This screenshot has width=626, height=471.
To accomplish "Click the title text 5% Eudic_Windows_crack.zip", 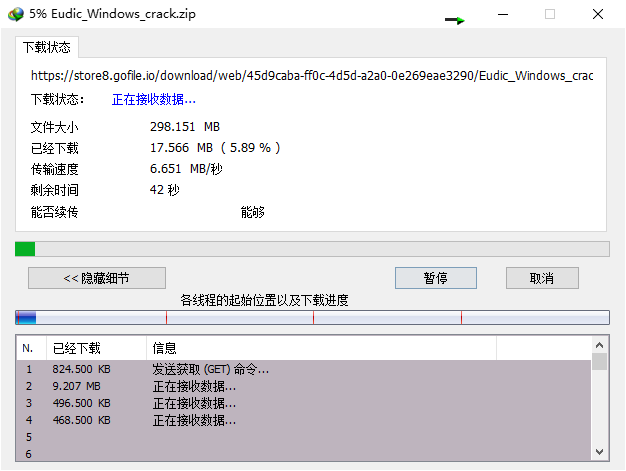I will coord(113,14).
